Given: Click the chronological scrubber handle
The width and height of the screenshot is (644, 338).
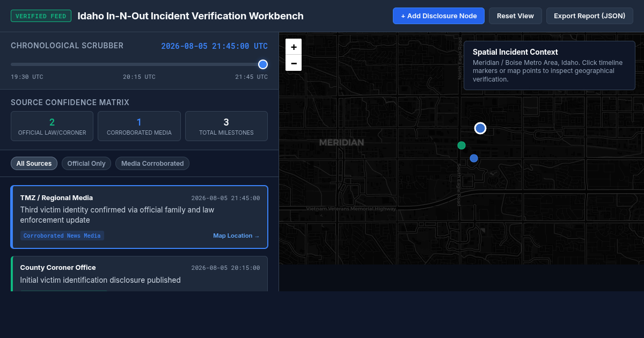Looking at the screenshot, I should [263, 64].
